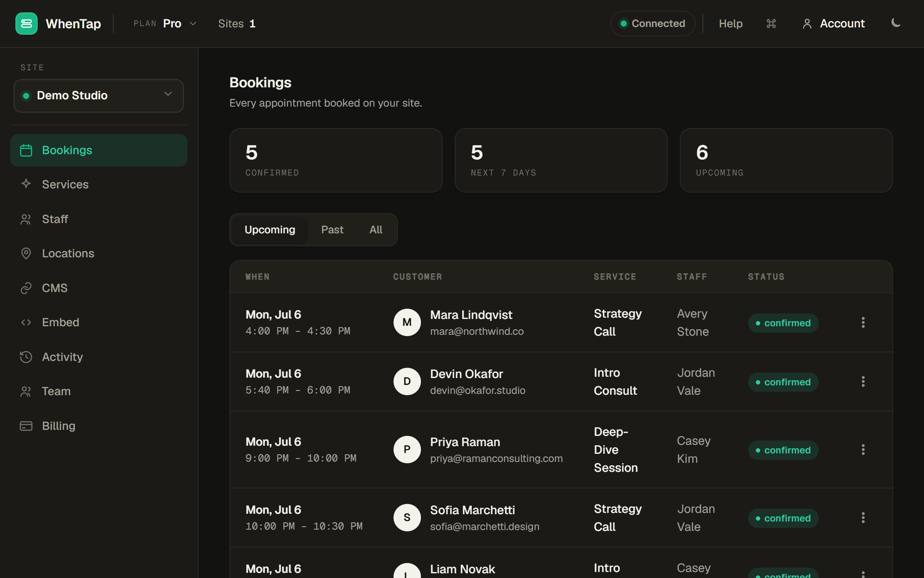Screen dimensions: 924x578
Task: Click the CUSTOMER column header
Action: tap(418, 277)
